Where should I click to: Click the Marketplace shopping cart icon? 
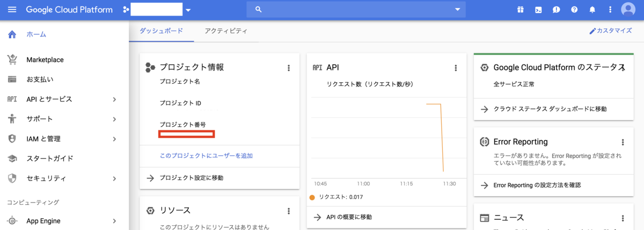(12, 60)
